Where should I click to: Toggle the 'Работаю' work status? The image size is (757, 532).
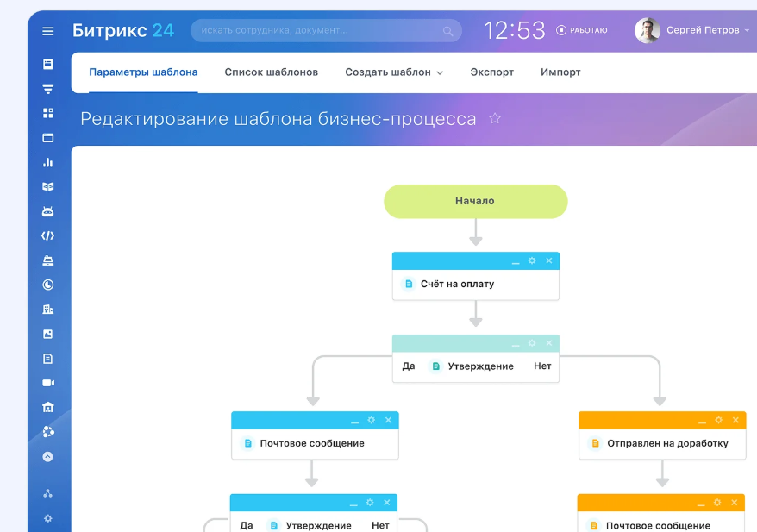pos(582,30)
